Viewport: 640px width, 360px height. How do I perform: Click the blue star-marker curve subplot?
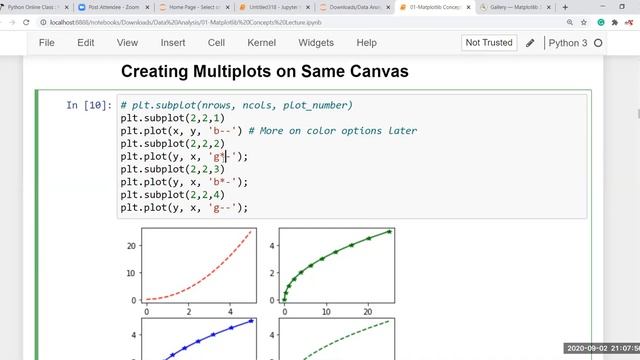point(199,339)
